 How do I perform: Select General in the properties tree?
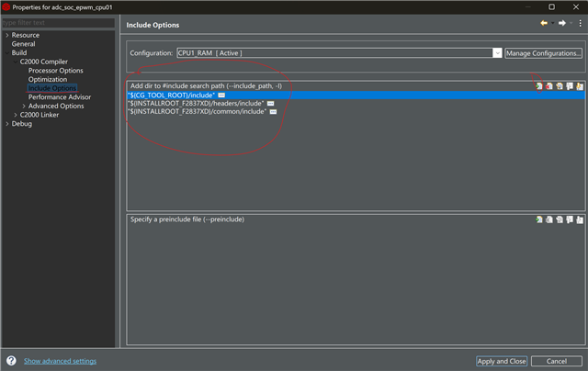coord(23,44)
